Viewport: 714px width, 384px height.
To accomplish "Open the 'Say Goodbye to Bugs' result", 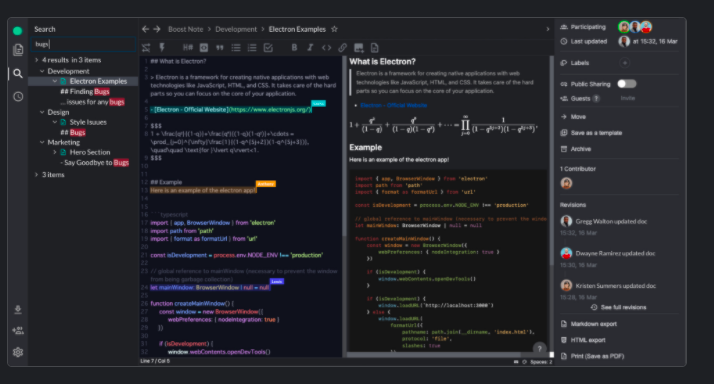I will click(x=95, y=163).
